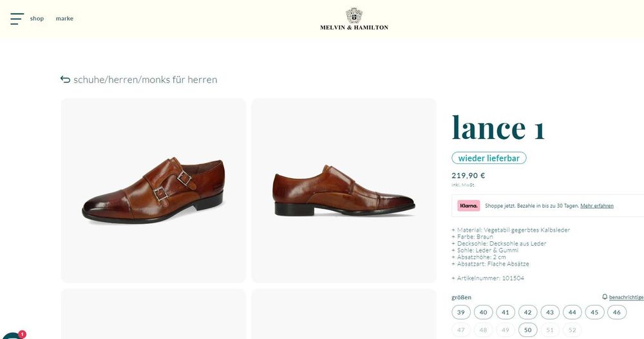The width and height of the screenshot is (644, 339).
Task: Open the chat widget bubble
Action: [10, 335]
